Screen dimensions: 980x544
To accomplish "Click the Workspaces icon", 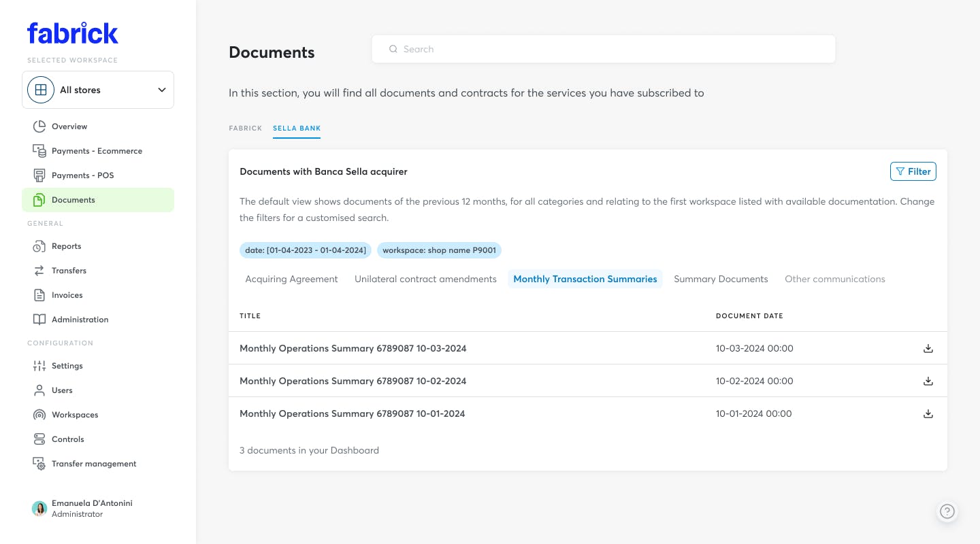I will pyautogui.click(x=39, y=415).
